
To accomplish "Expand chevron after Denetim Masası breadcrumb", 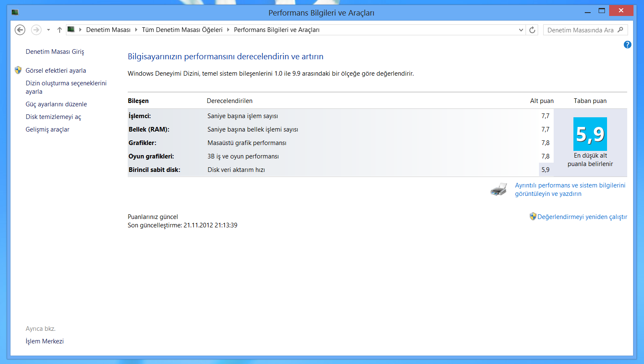I will pos(136,30).
